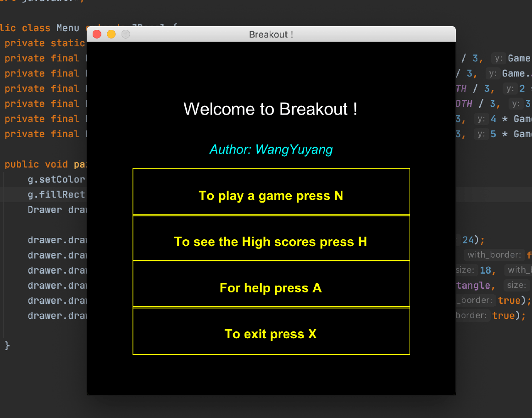532x418 pixels.
Task: Place cursor on the "g.fillRect" line
Action: click(x=56, y=194)
